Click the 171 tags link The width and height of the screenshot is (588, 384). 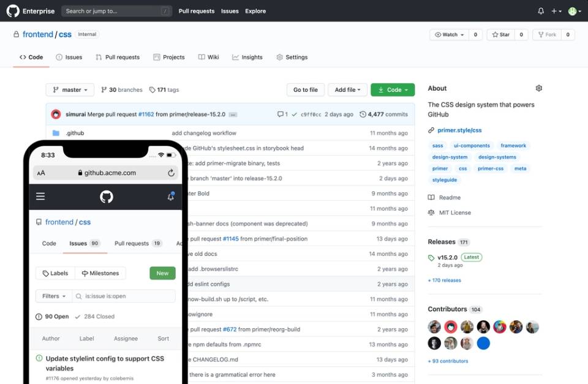[164, 90]
